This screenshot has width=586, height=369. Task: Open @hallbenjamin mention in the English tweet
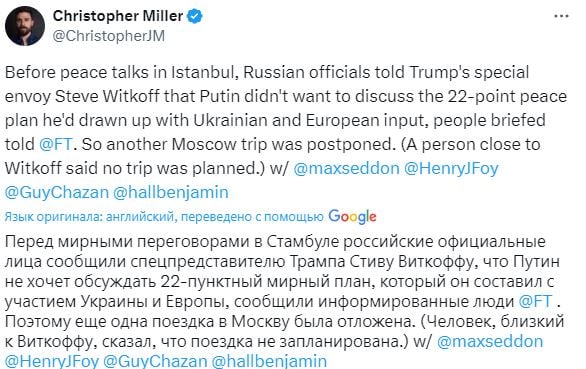click(x=171, y=193)
